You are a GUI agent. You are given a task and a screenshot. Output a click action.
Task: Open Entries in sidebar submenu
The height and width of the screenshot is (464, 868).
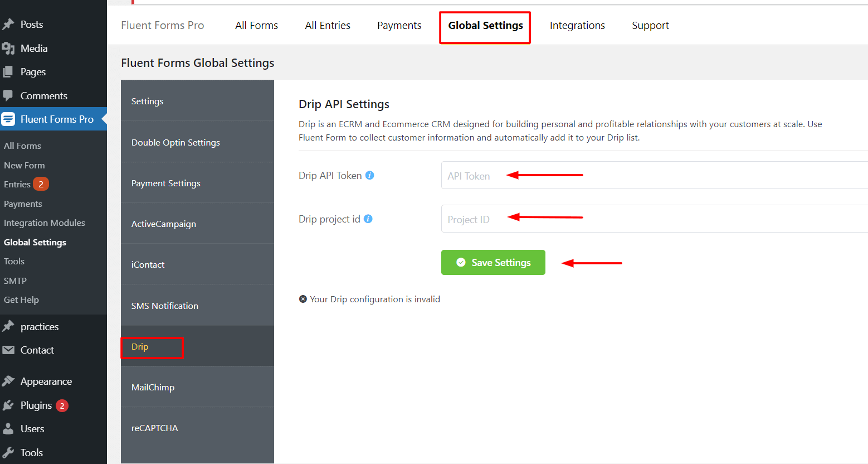point(17,184)
